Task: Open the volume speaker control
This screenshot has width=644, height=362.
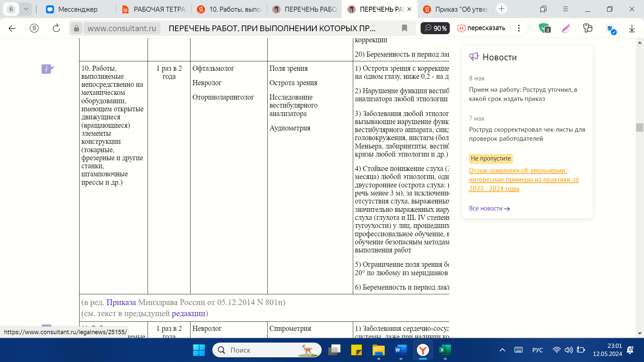Action: coord(569,350)
